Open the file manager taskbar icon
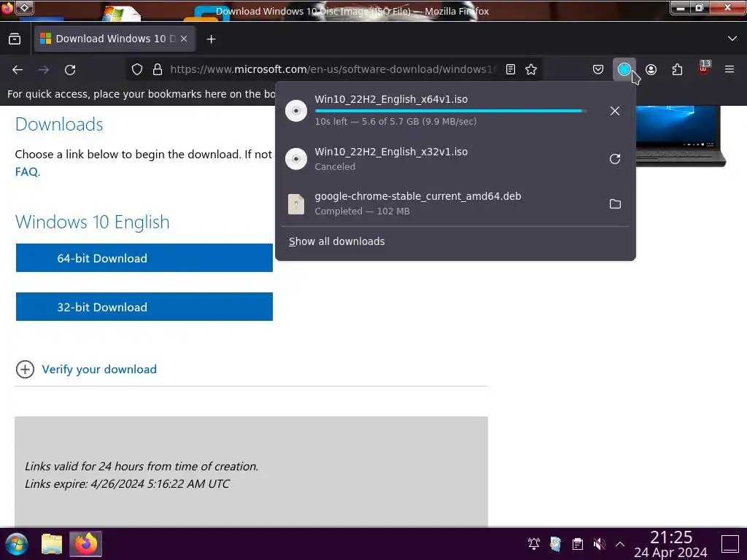 [52, 544]
